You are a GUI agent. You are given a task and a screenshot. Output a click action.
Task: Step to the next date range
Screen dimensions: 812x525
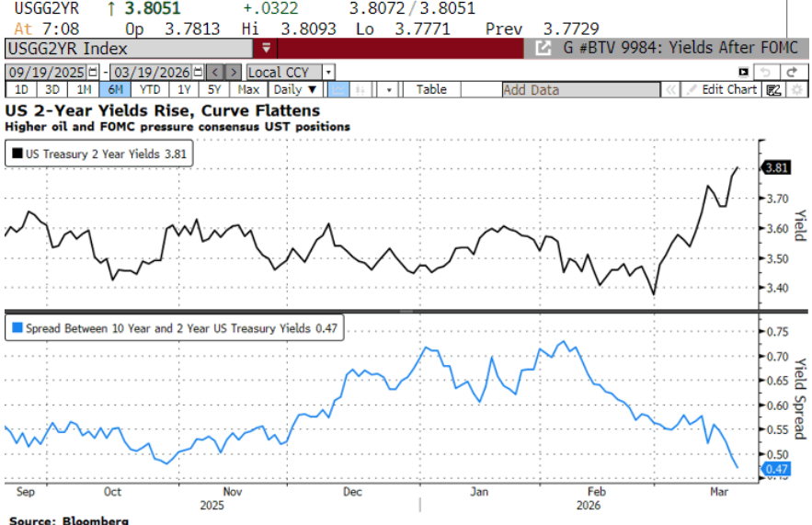click(x=234, y=72)
